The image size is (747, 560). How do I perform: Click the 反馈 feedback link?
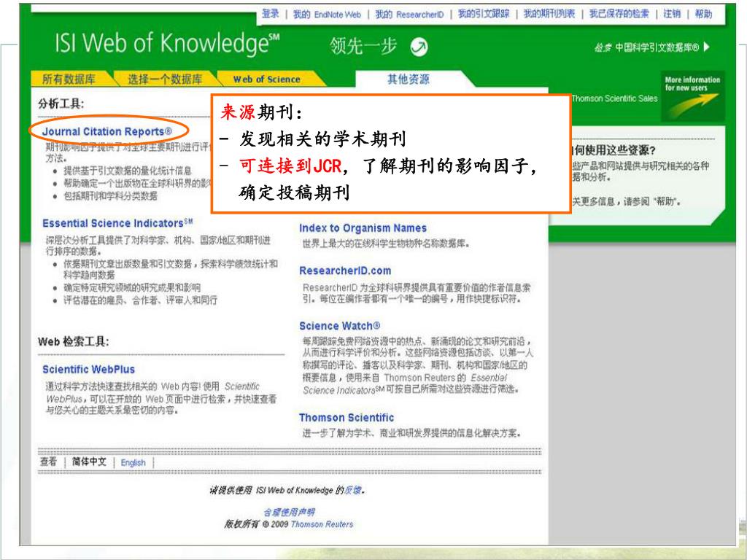click(x=352, y=490)
